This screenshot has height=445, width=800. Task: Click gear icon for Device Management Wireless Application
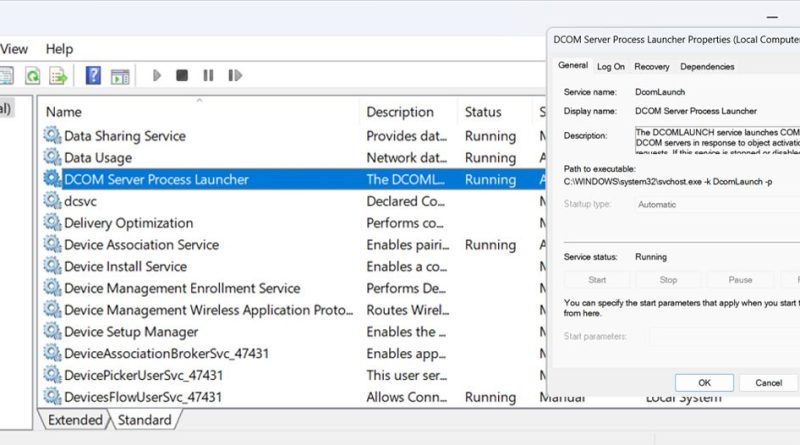[x=52, y=309]
